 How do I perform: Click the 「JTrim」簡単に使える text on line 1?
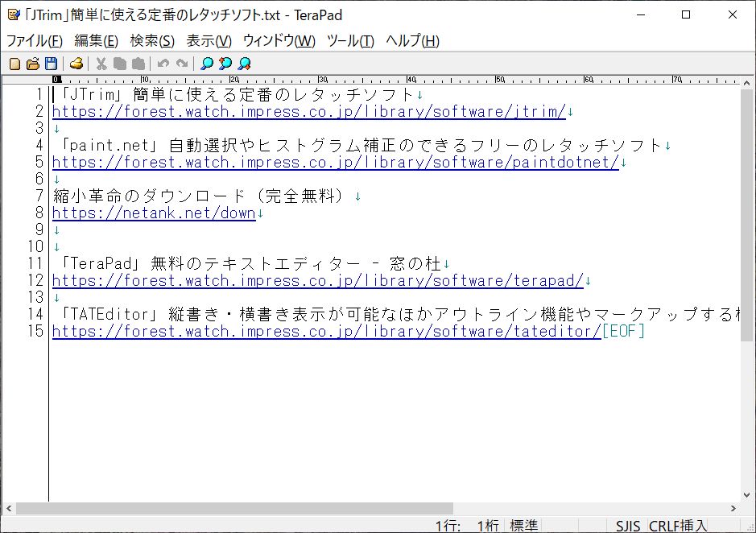coord(234,94)
